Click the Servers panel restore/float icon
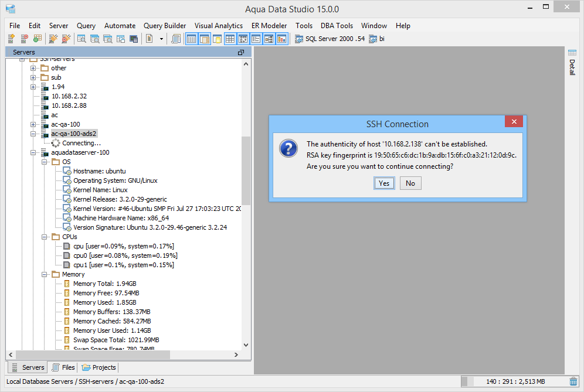 tap(241, 53)
